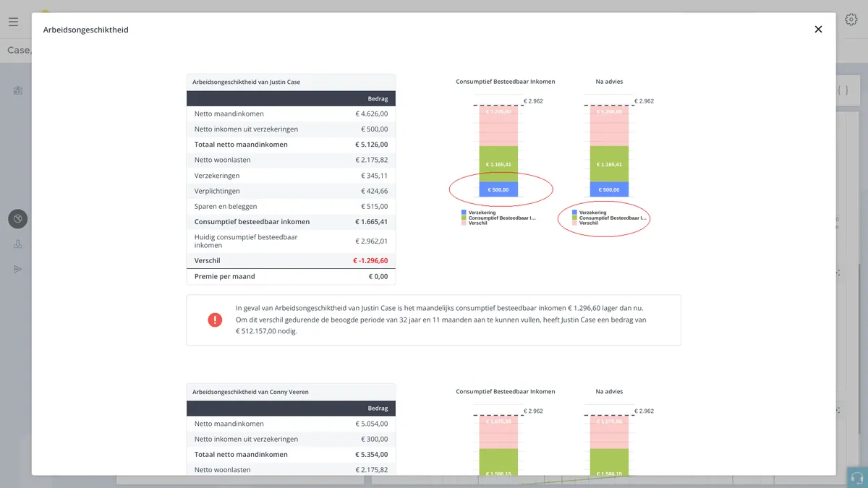The height and width of the screenshot is (488, 868).
Task: Click the € 1.665,41 consumptief besteedbaar inkomen value
Action: click(x=371, y=222)
